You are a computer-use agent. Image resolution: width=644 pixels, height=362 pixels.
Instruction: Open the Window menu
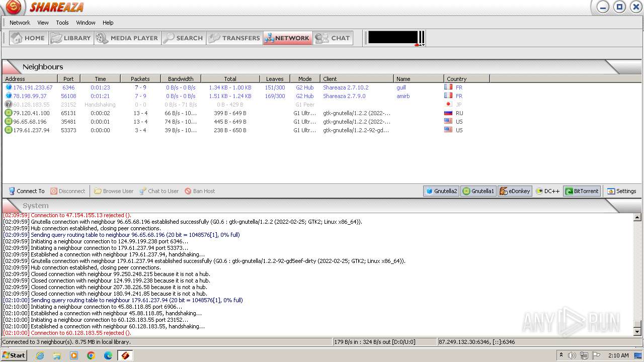[x=86, y=23]
